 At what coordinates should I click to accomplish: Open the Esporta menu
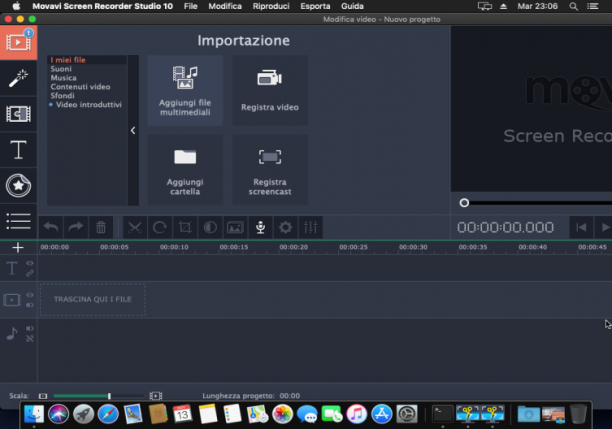[315, 6]
